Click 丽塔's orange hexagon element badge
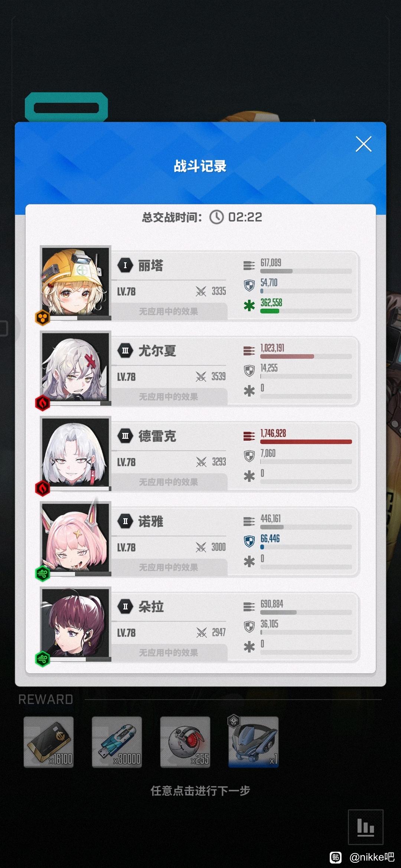This screenshot has height=868, width=401. pyautogui.click(x=42, y=318)
